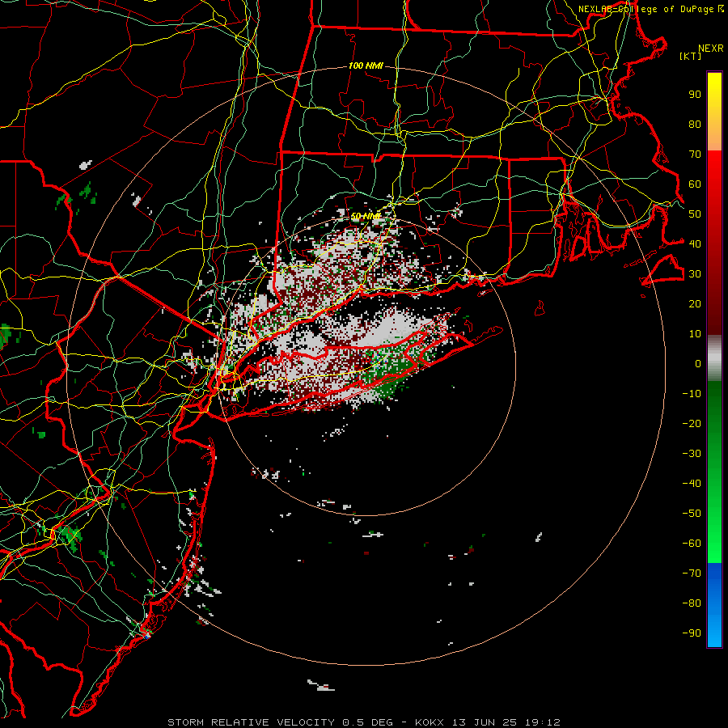Click the [KT] units label
The image size is (728, 728).
691,56
